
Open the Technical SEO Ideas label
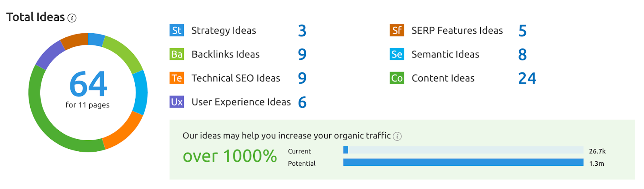[x=236, y=78]
